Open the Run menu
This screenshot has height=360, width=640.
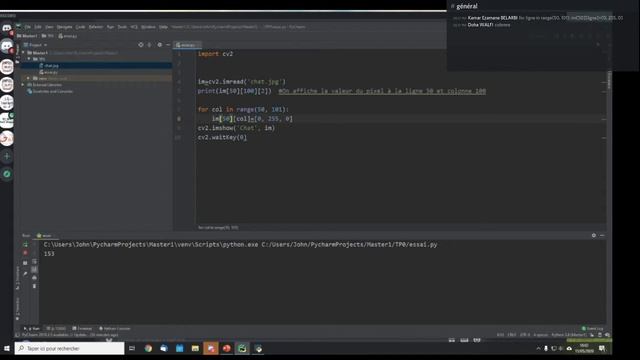[110, 27]
